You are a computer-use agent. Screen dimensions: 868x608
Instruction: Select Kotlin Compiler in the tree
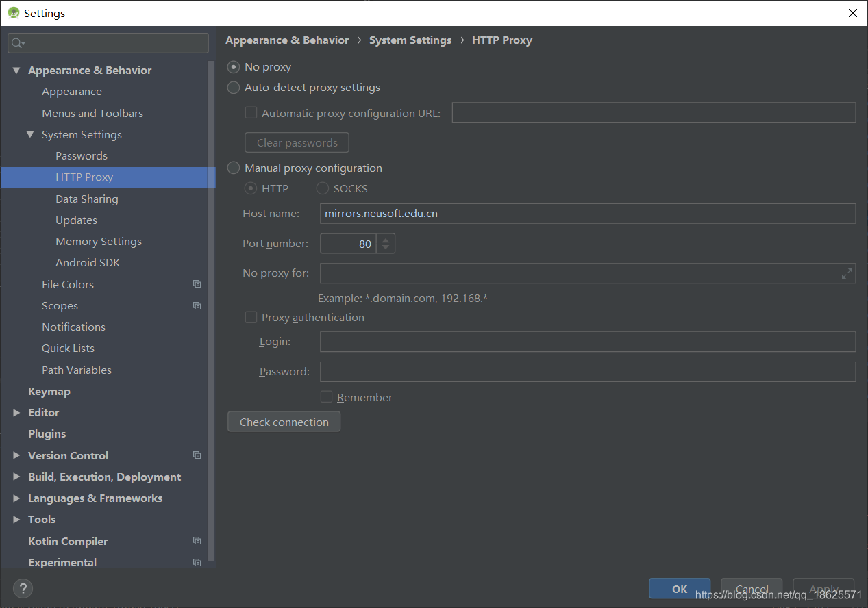(x=68, y=541)
